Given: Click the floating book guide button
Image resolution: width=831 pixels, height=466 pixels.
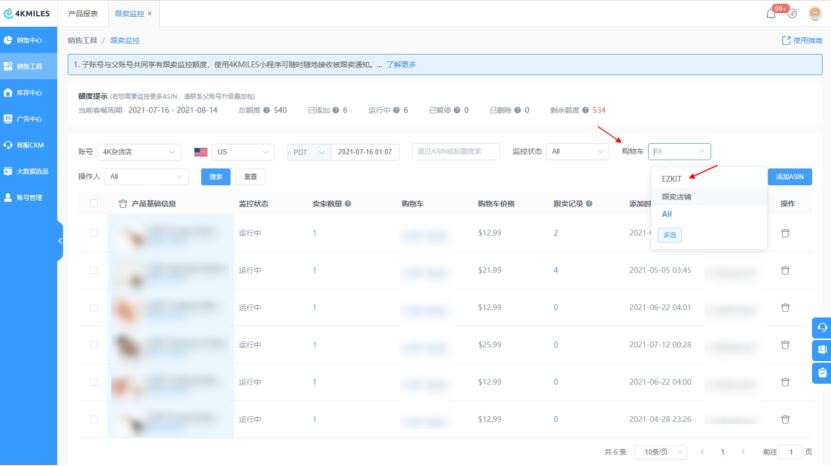Looking at the screenshot, I should [821, 350].
